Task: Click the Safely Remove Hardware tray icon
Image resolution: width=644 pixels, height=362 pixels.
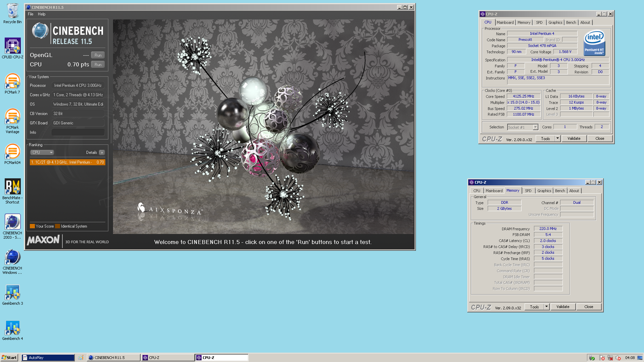Action: (x=592, y=358)
